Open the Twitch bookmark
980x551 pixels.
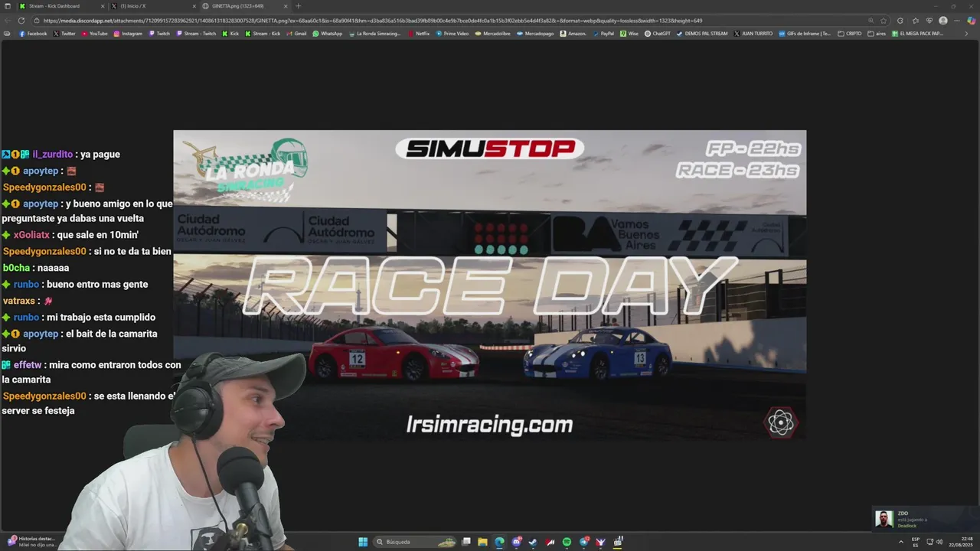point(159,34)
